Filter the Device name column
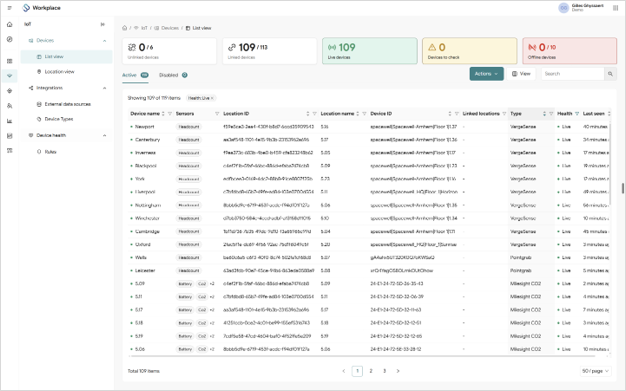This screenshot has height=391, width=626. pos(170,114)
